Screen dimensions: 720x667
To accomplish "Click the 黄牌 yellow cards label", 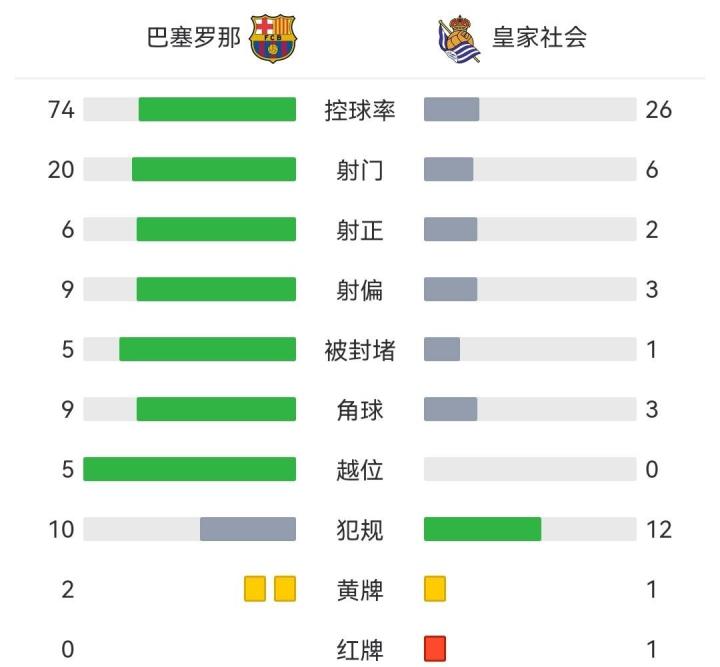I will [x=360, y=590].
